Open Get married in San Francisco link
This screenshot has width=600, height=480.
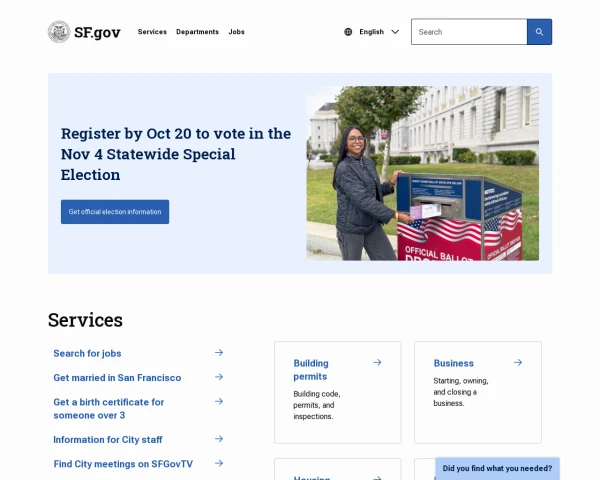(x=117, y=378)
